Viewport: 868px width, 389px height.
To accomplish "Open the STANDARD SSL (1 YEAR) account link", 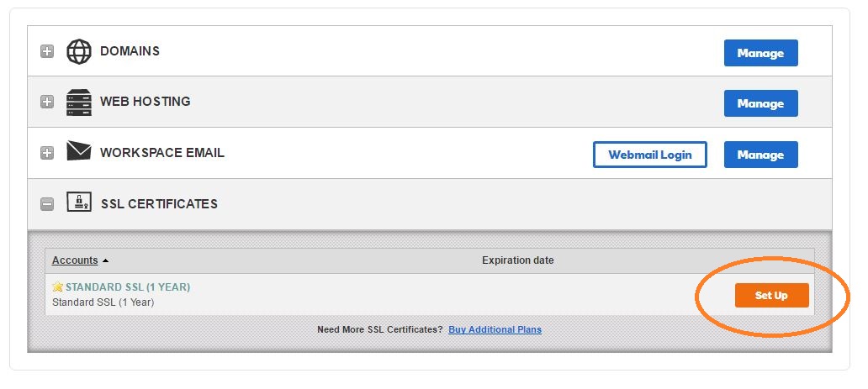I will (128, 287).
